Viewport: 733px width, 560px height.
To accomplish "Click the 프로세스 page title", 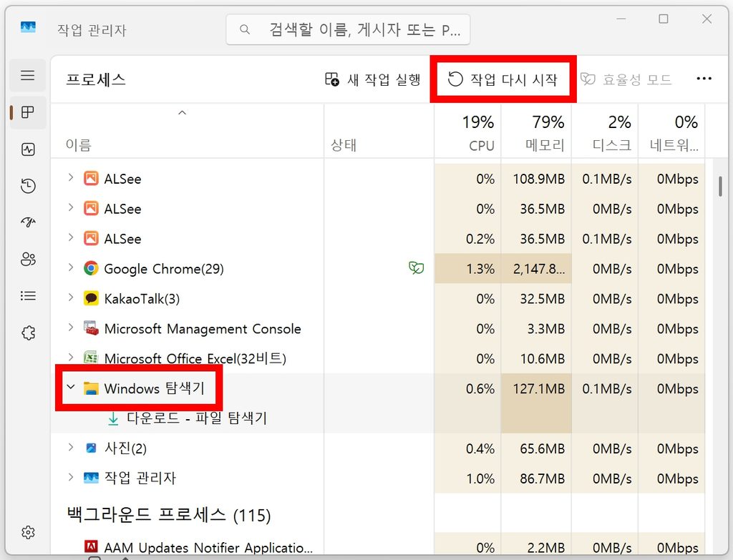I will pyautogui.click(x=96, y=79).
